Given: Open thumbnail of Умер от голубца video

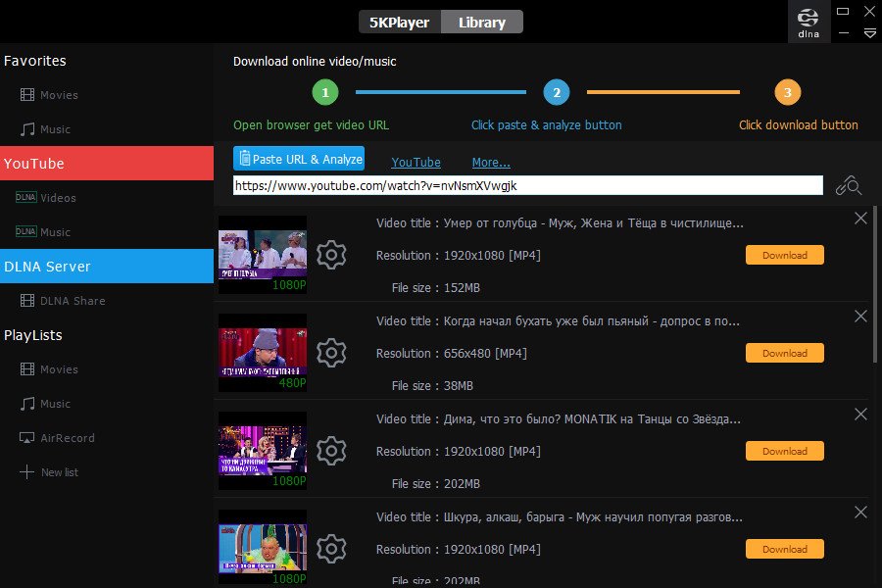Looking at the screenshot, I should click(263, 255).
